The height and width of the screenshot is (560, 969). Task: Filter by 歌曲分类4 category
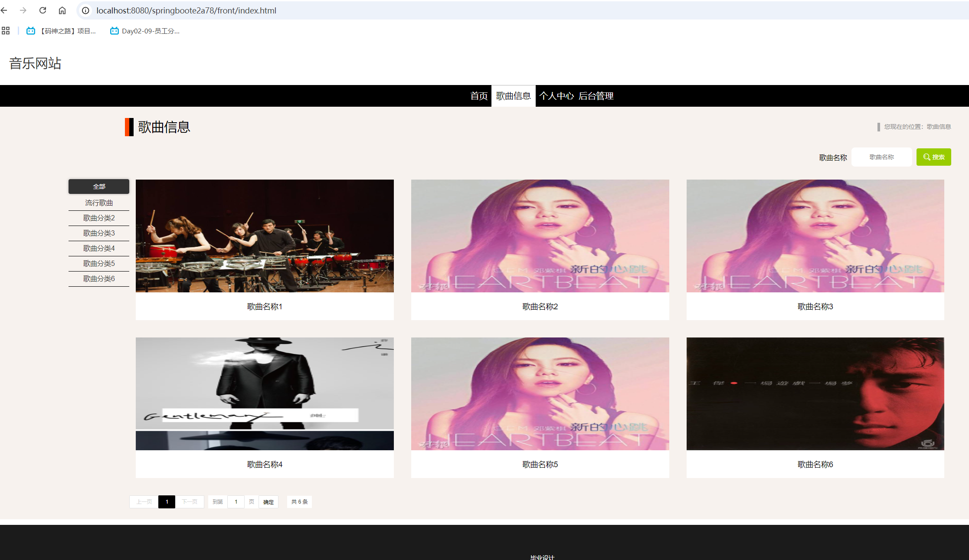(99, 249)
